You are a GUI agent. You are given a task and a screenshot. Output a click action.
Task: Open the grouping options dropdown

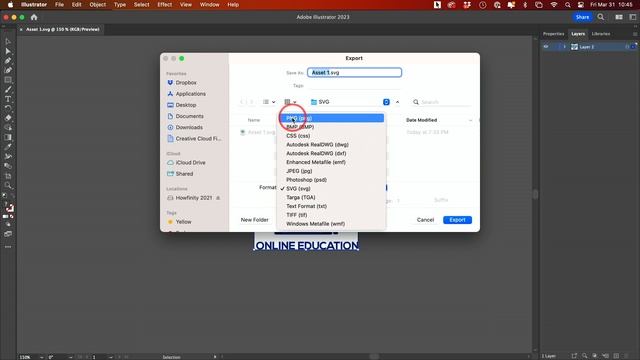[290, 102]
